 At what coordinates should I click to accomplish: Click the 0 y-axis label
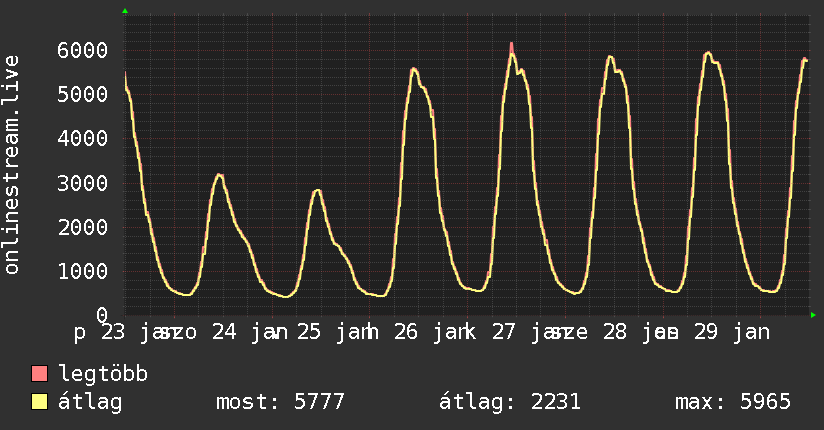coord(102,315)
